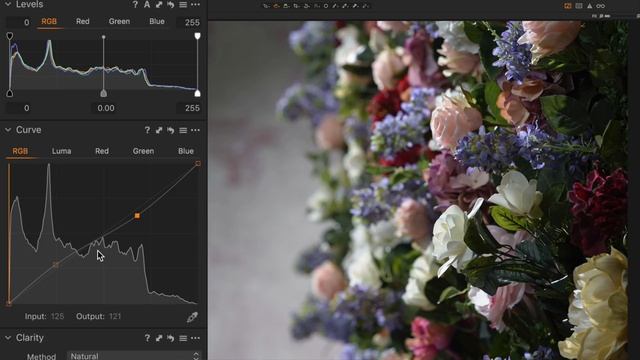640x360 pixels.
Task: Open Levels more options ellipsis
Action: click(196, 4)
